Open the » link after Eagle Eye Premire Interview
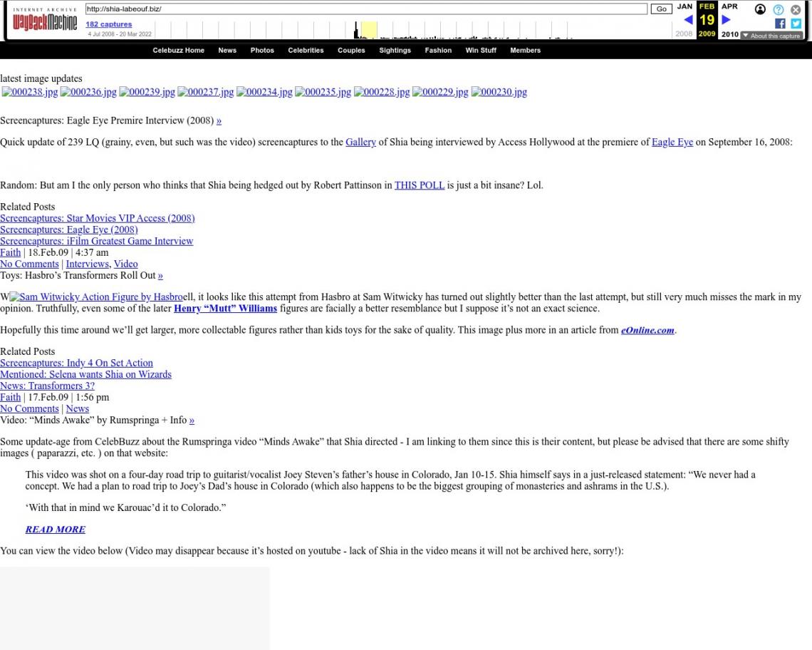 pyautogui.click(x=219, y=120)
